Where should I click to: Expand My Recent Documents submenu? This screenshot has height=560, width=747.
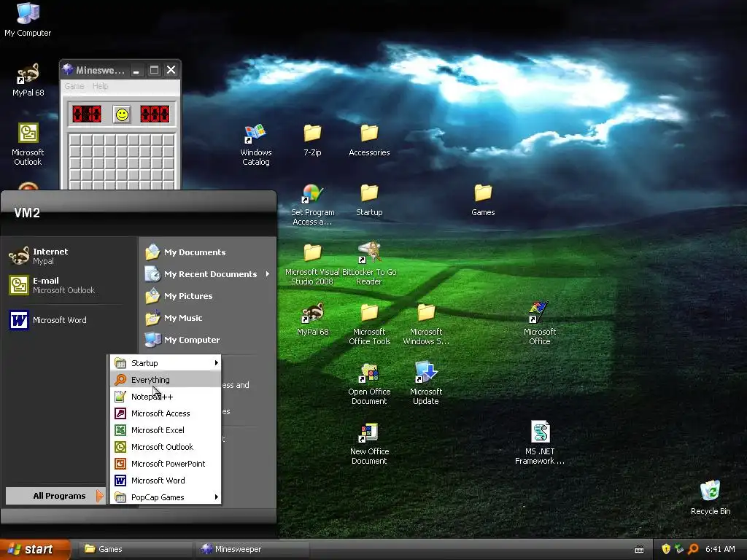208,274
